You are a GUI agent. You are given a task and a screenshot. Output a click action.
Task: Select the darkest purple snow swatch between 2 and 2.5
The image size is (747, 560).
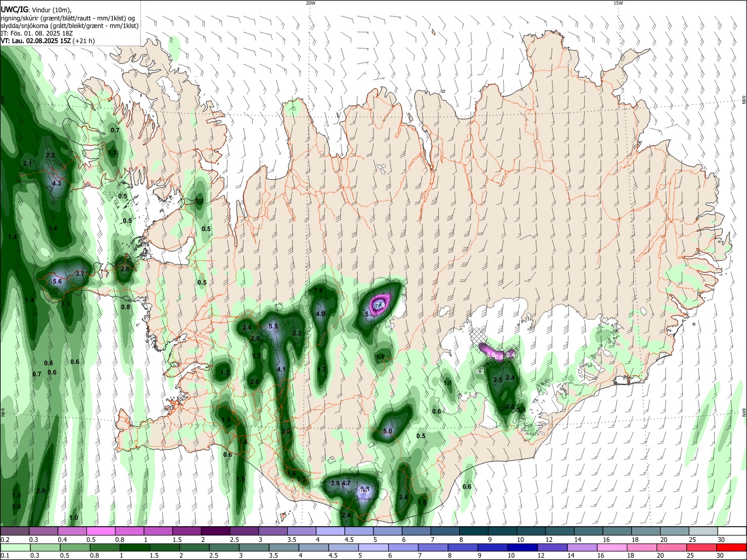[215, 531]
